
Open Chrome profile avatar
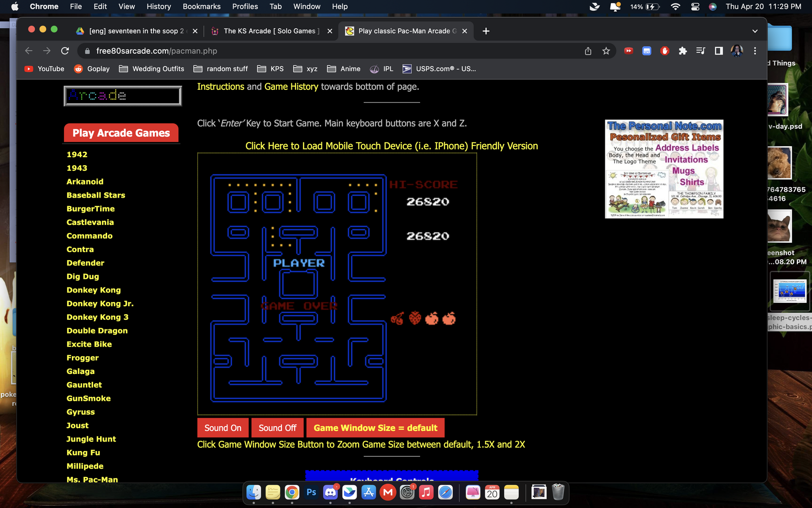[x=737, y=51]
